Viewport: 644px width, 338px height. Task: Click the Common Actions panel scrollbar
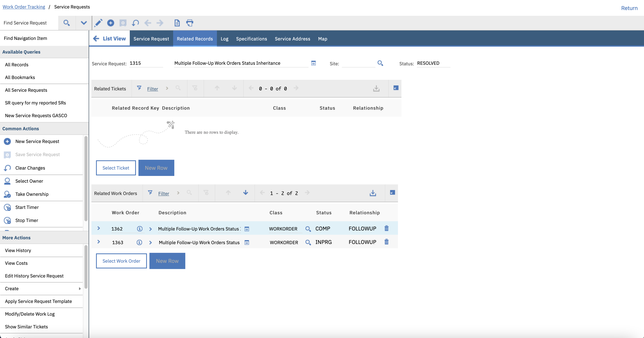coord(86,179)
